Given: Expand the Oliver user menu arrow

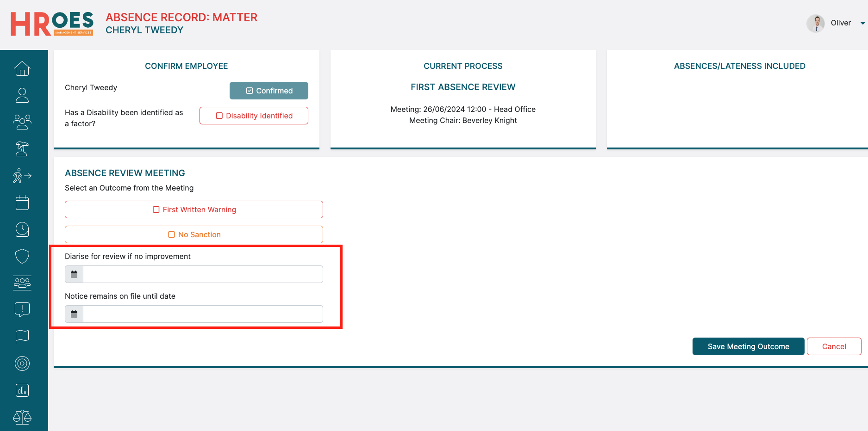Looking at the screenshot, I should [x=862, y=23].
